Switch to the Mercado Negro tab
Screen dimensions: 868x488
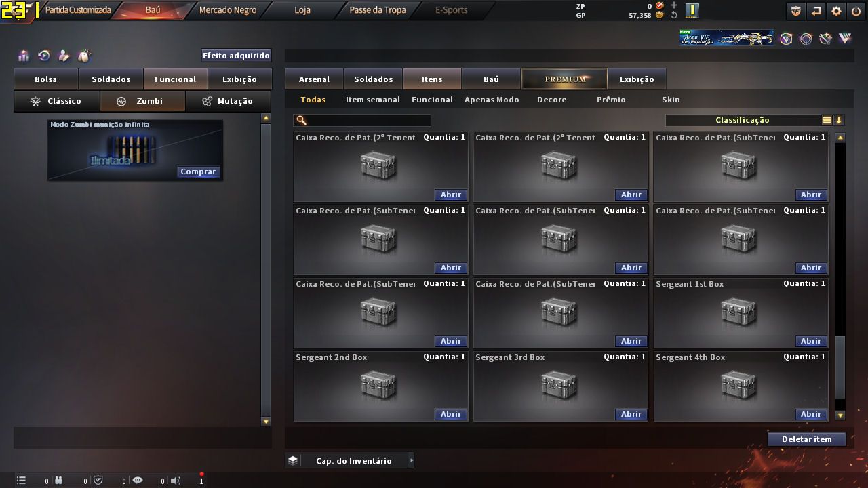coord(228,10)
